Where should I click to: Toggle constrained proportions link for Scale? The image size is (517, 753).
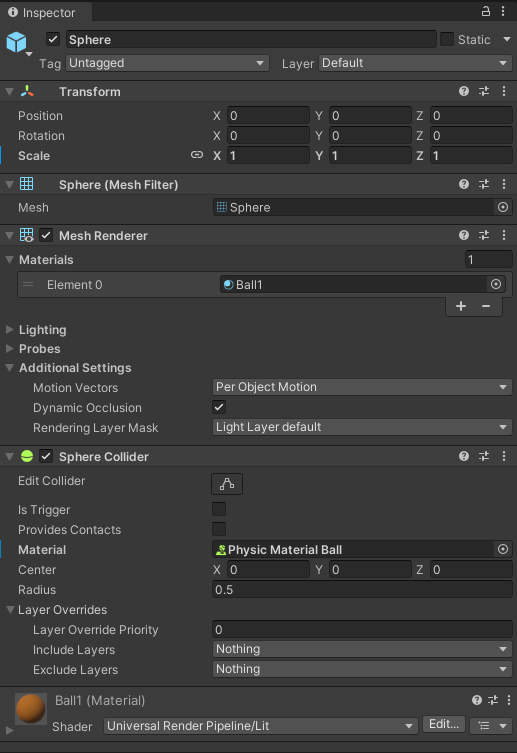[x=197, y=155]
